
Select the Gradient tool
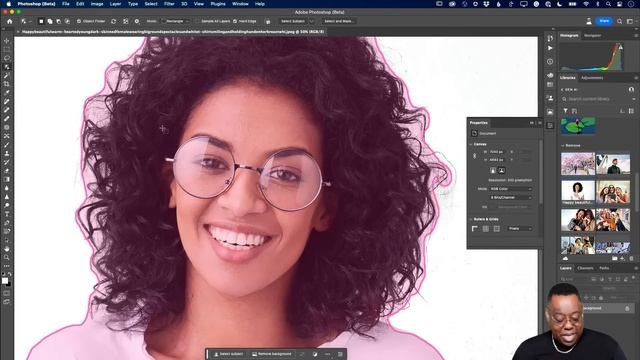click(7, 179)
